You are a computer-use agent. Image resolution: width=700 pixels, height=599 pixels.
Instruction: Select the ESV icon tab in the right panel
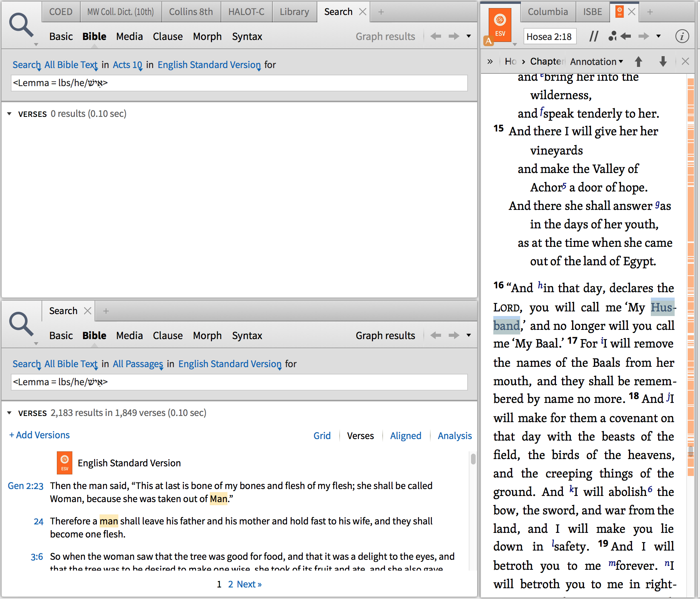pyautogui.click(x=619, y=12)
